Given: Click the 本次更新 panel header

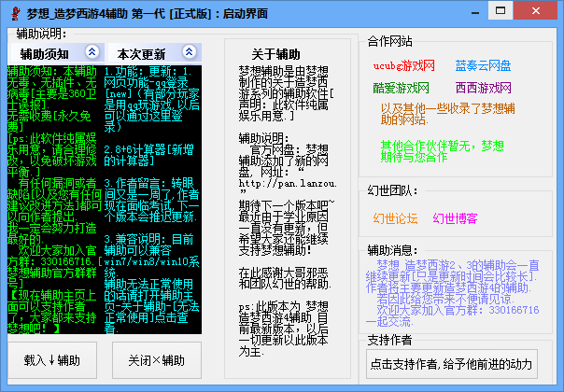Looking at the screenshot, I should [142, 53].
